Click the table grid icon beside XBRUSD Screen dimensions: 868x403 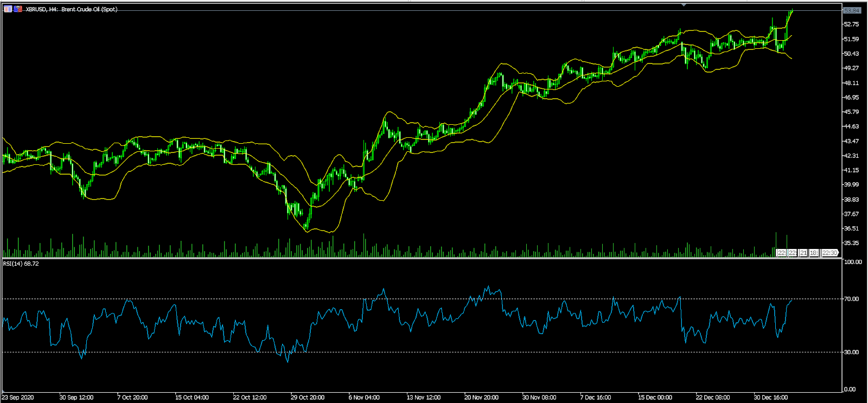click(x=8, y=9)
